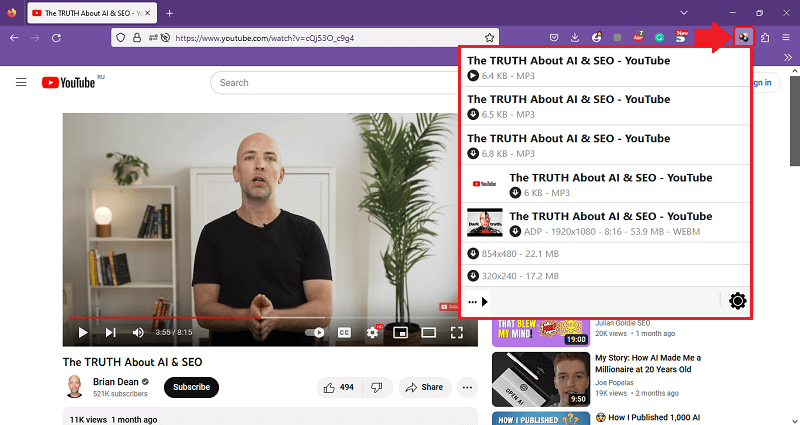Open Brian Dean channel avatar
Screen dimensions: 800x425
[74, 387]
